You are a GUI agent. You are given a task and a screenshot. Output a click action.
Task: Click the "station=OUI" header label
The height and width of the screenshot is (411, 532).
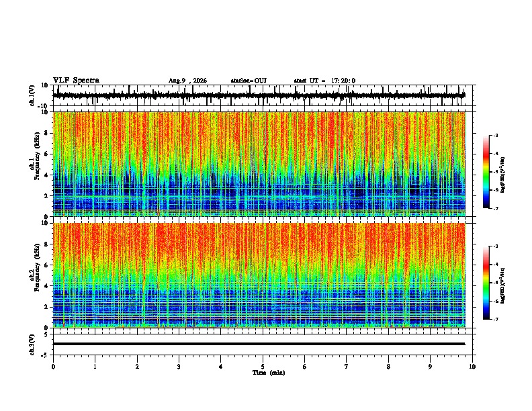(249, 81)
